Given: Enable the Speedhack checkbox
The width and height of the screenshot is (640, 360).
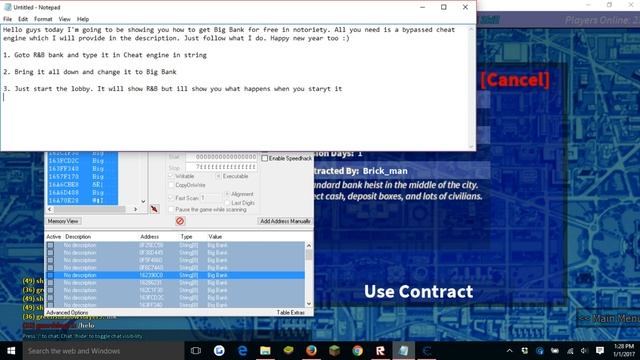Looking at the screenshot, I should tap(264, 158).
